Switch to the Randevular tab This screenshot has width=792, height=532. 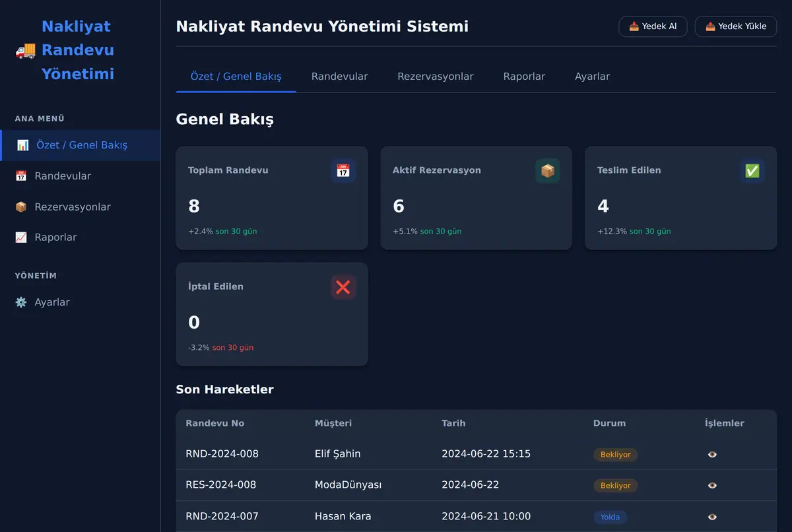pos(339,77)
